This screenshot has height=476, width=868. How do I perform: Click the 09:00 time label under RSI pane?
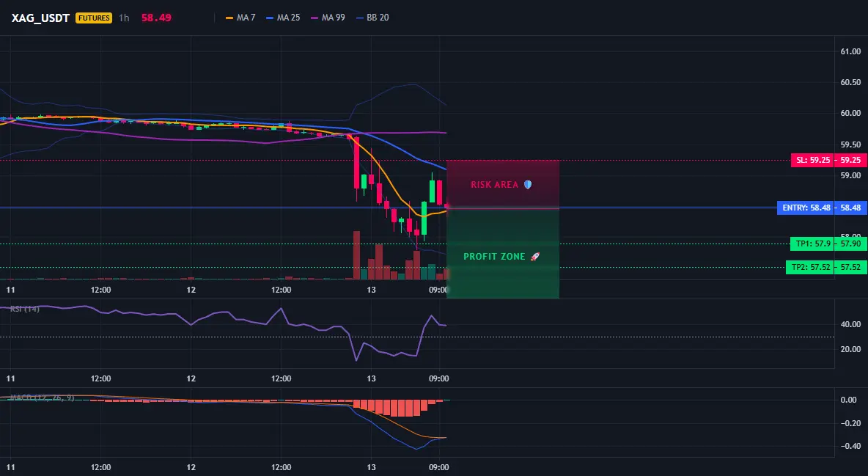tap(438, 378)
